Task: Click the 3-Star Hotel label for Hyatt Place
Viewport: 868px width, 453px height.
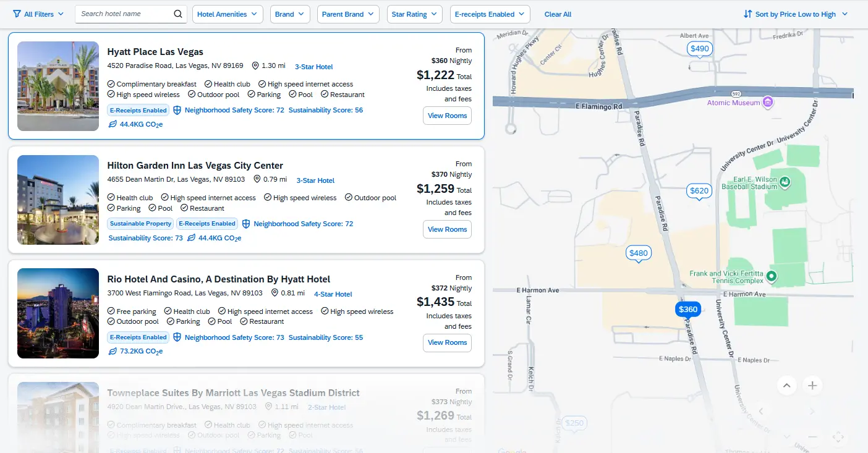Action: 313,67
